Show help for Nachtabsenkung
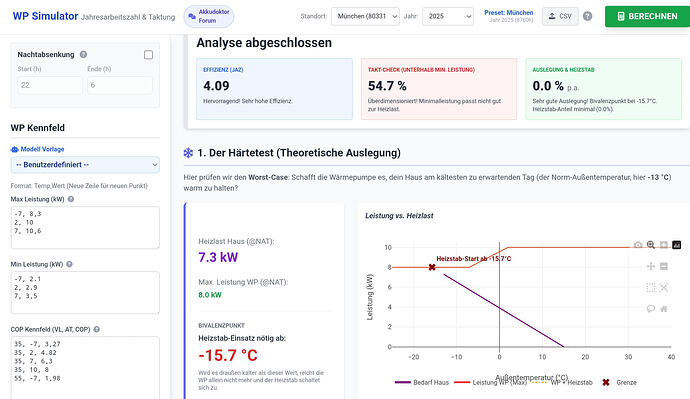This screenshot has height=399, width=690. (x=83, y=55)
